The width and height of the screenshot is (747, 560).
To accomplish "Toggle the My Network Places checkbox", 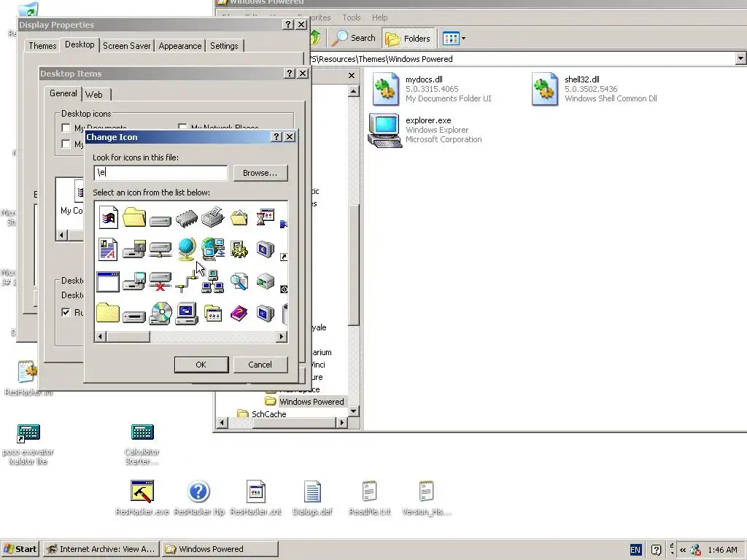I will 182,128.
